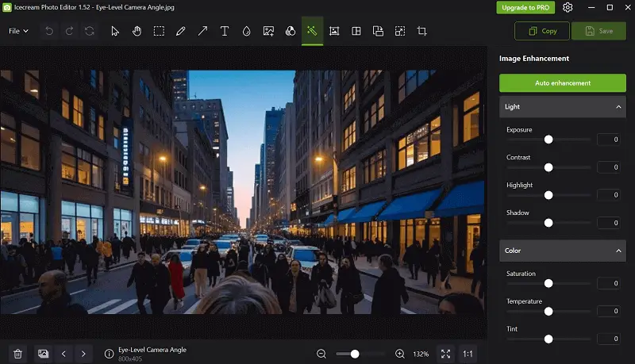This screenshot has width=635, height=364.
Task: Click the 800x405 dimensions text
Action: click(130, 358)
